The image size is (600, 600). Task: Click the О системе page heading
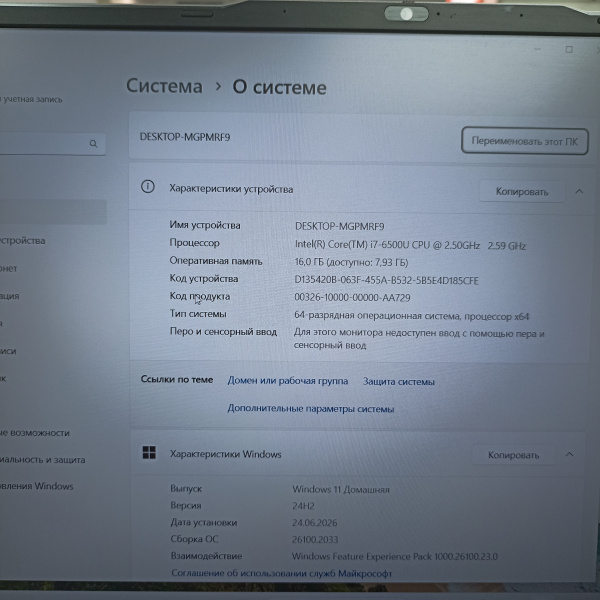[x=279, y=88]
